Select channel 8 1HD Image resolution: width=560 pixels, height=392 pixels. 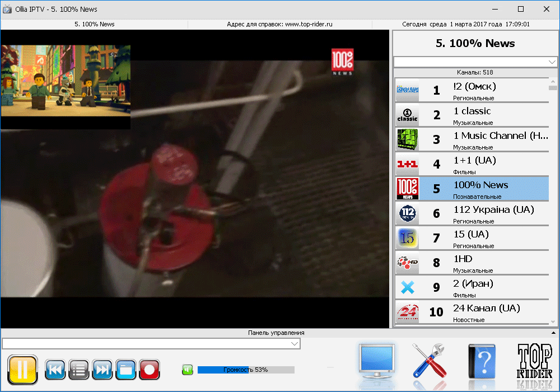point(472,263)
